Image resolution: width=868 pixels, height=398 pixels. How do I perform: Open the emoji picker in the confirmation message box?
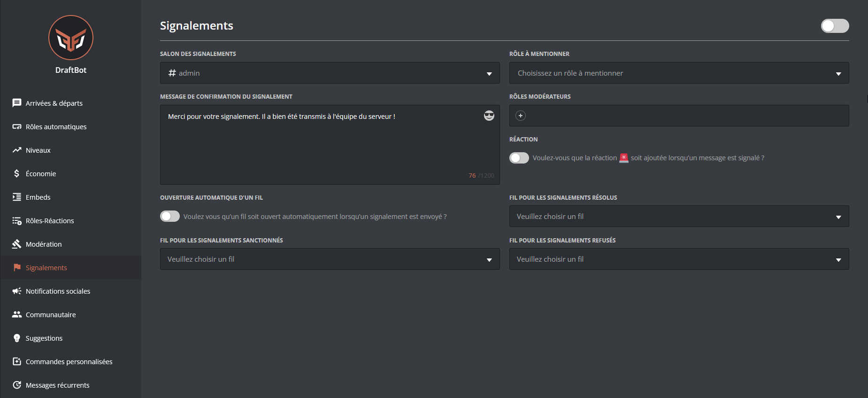489,116
